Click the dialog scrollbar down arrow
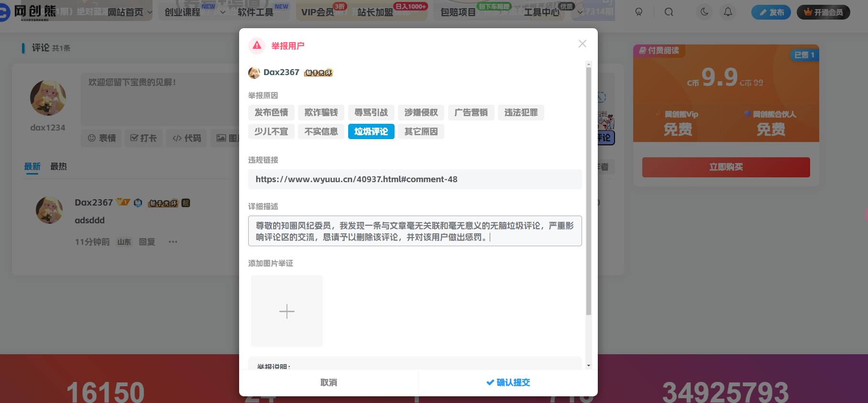The width and height of the screenshot is (868, 403). (x=589, y=365)
